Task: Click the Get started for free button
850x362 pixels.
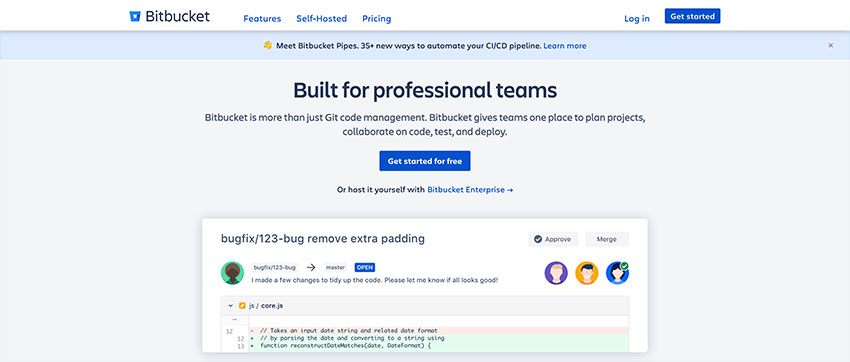Action: [x=424, y=161]
